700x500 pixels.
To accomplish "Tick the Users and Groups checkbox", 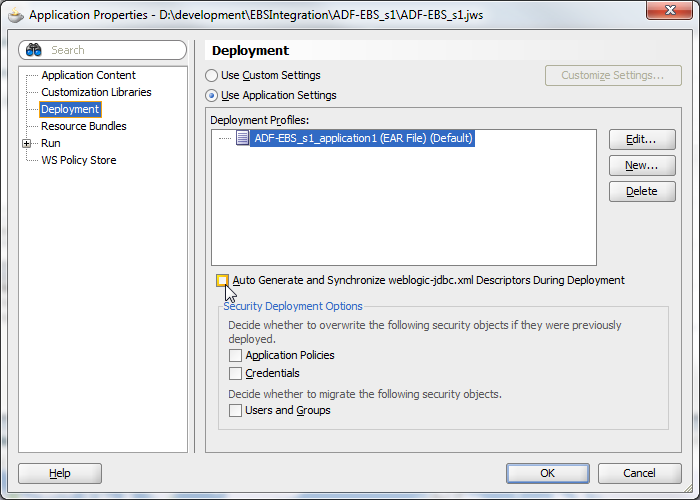I will tap(235, 410).
